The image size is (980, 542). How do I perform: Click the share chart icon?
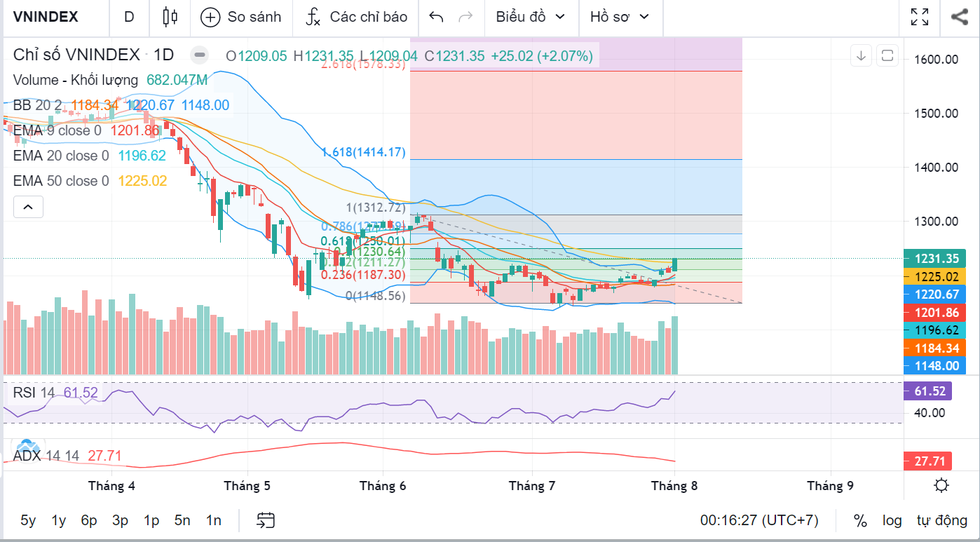coord(959,18)
